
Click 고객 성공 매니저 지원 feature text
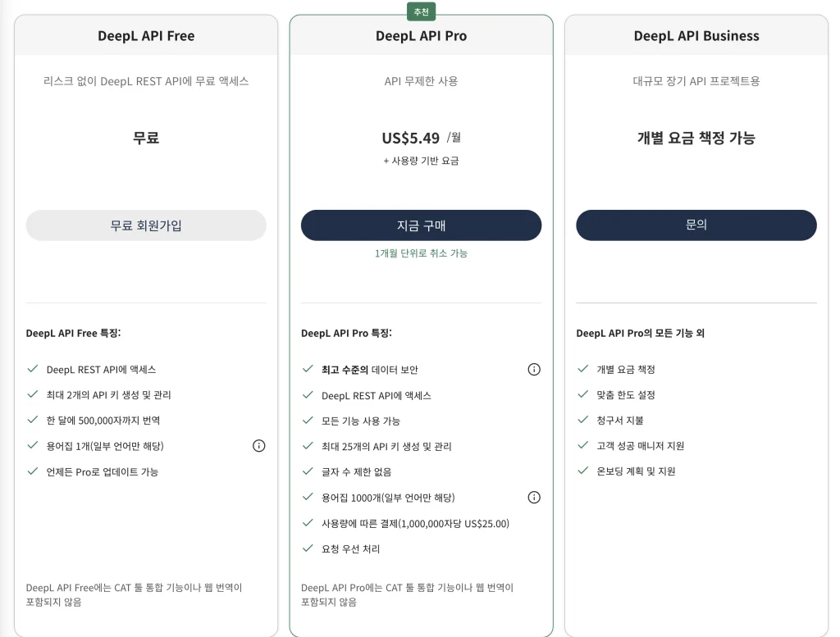640,446
